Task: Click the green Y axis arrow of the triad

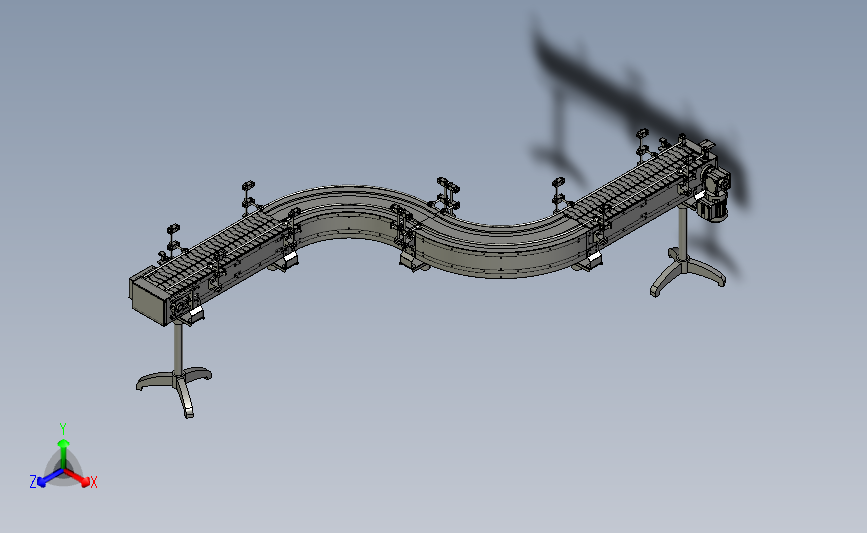Action: click(64, 454)
